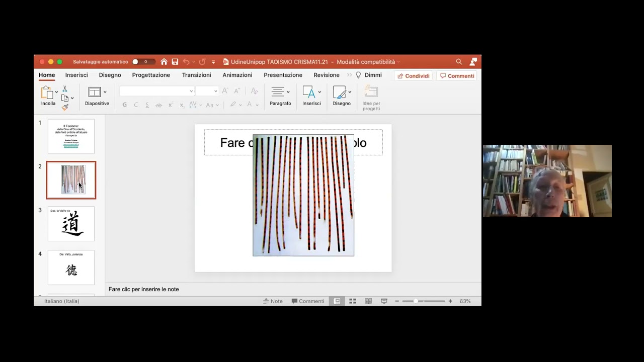Click Commenti in the status bar
This screenshot has height=362, width=644.
coord(307,301)
